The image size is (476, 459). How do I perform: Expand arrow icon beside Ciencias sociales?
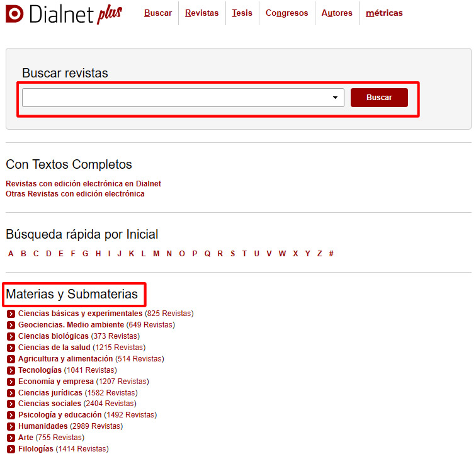(x=11, y=404)
